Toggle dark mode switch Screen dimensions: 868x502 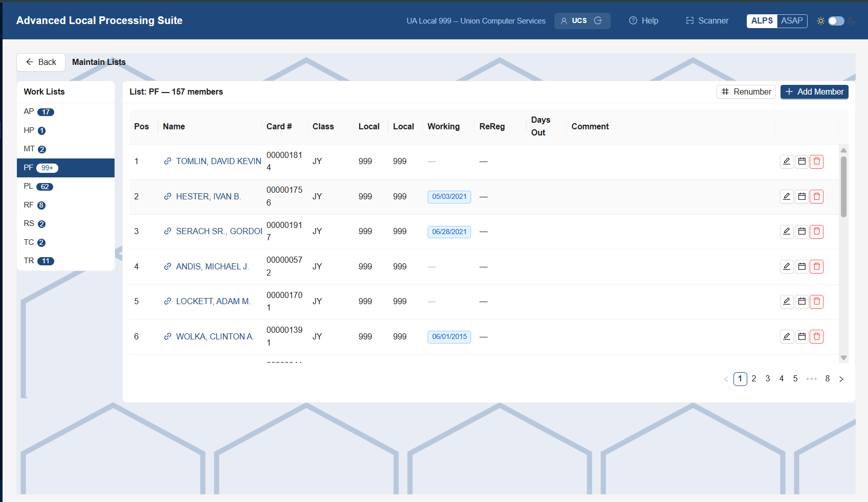(836, 21)
